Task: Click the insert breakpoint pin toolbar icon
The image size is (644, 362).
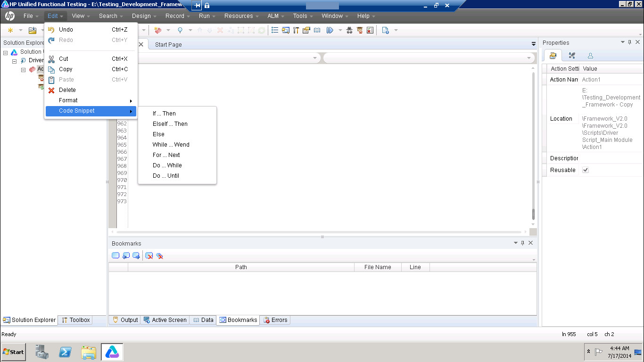Action: (x=180, y=30)
